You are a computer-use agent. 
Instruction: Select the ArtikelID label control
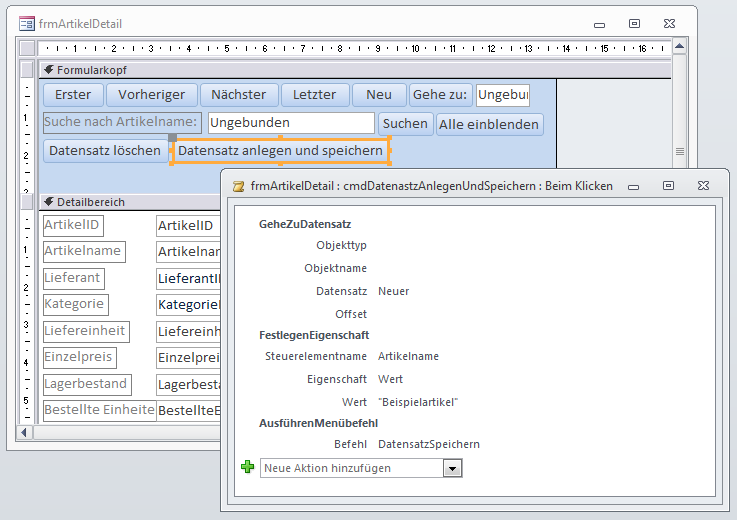coord(73,225)
